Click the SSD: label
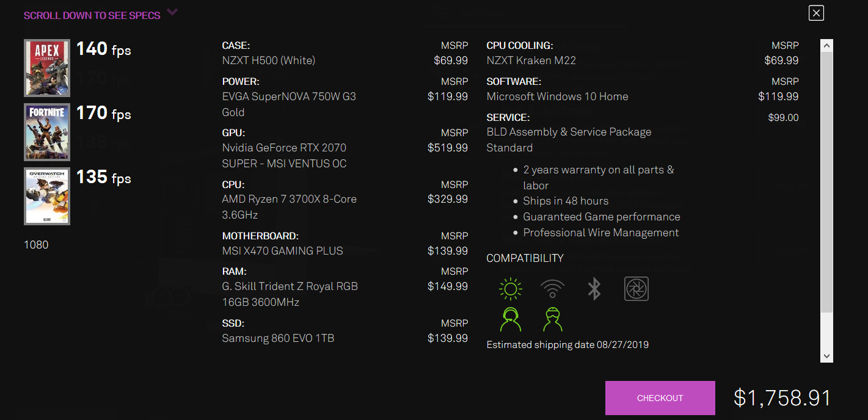The height and width of the screenshot is (420, 868). [x=233, y=323]
